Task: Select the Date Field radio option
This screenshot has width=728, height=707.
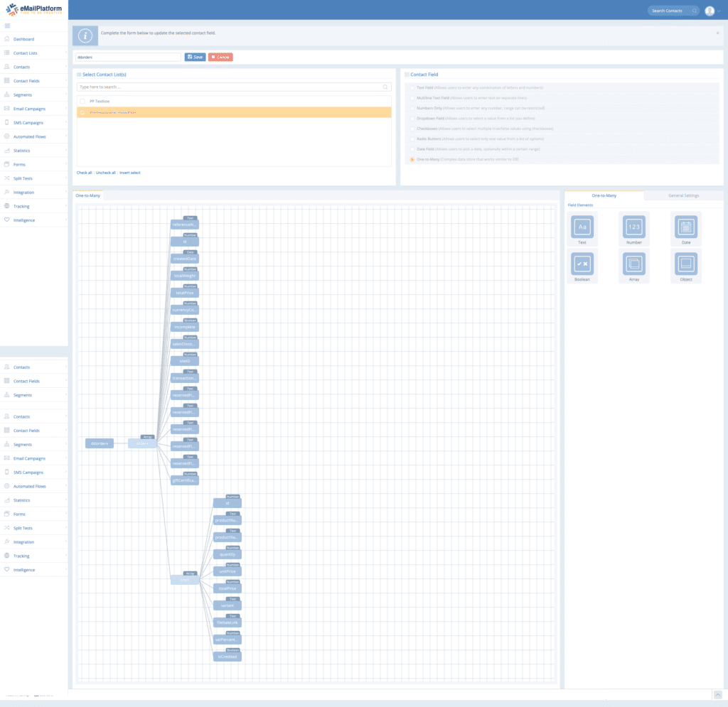Action: (x=412, y=149)
